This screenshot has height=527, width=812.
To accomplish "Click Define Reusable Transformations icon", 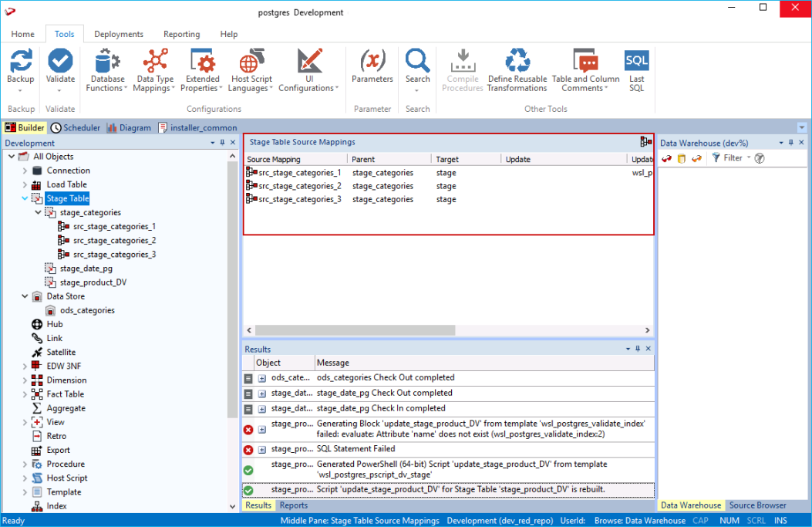I will 517,62.
